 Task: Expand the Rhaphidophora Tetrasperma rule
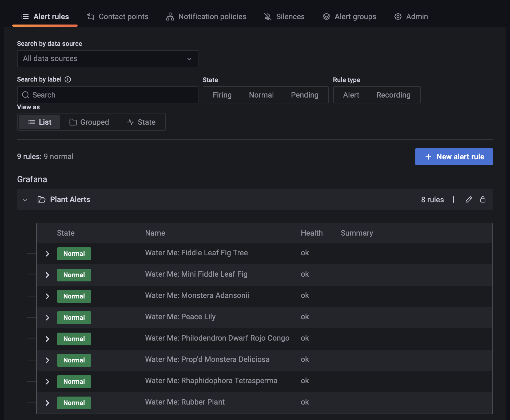[47, 382]
